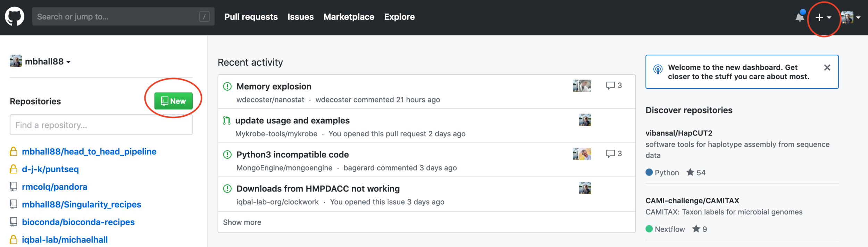Open bioconda/bioconda-recipes repository

point(78,222)
